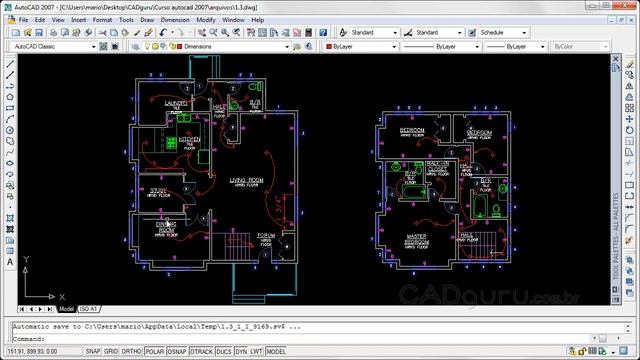Toggle POLAR tracking
The image size is (640, 360).
click(155, 351)
